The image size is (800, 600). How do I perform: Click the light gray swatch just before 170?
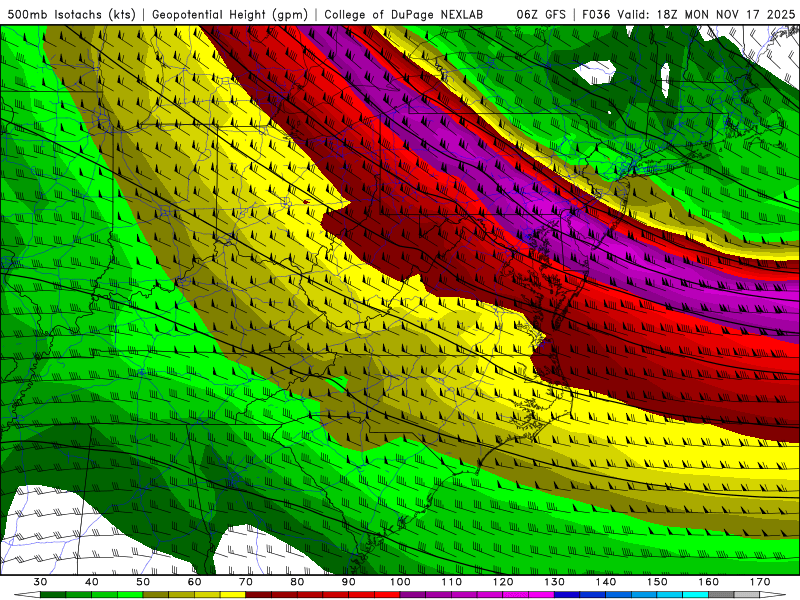tap(747, 595)
